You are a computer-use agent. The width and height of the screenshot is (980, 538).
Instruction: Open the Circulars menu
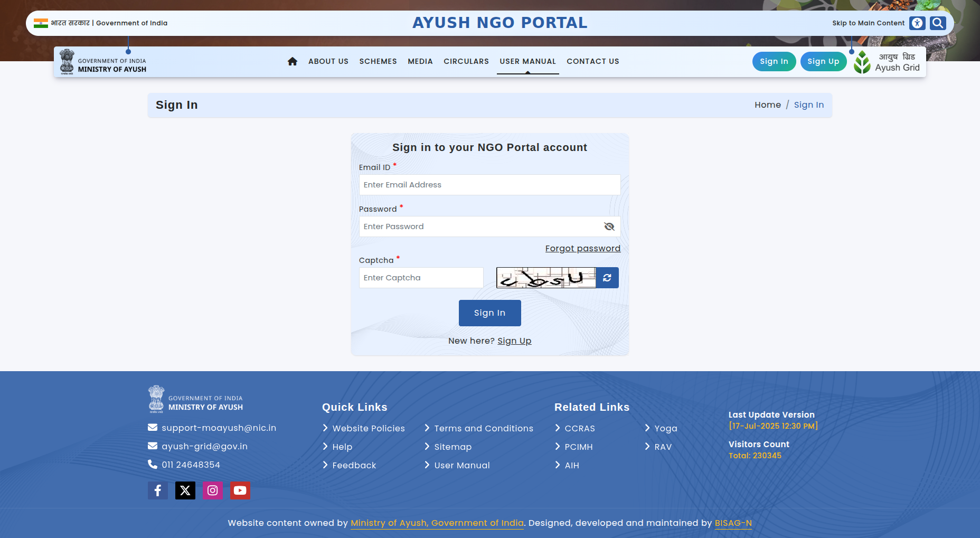pos(466,61)
